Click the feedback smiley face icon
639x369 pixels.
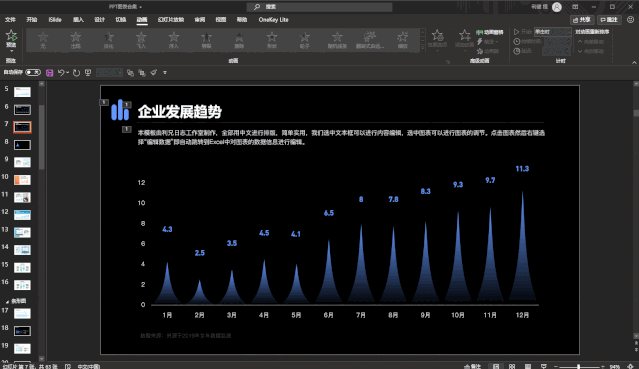(630, 20)
